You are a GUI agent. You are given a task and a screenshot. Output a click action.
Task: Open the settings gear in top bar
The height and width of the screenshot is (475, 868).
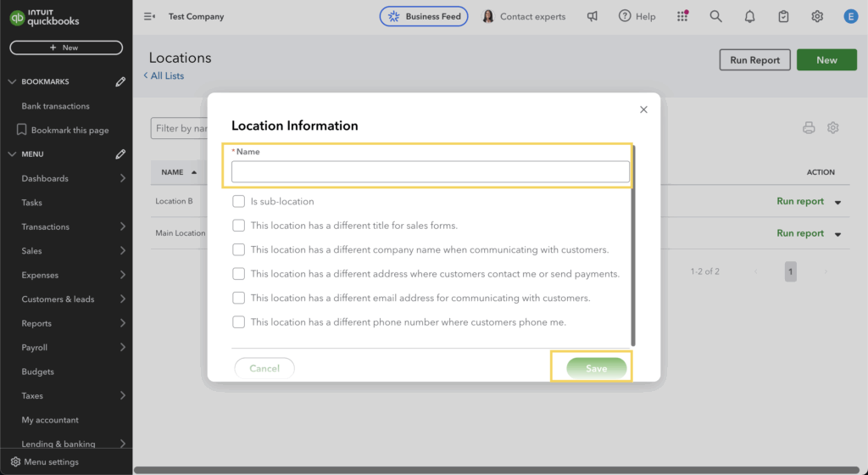[x=817, y=16]
